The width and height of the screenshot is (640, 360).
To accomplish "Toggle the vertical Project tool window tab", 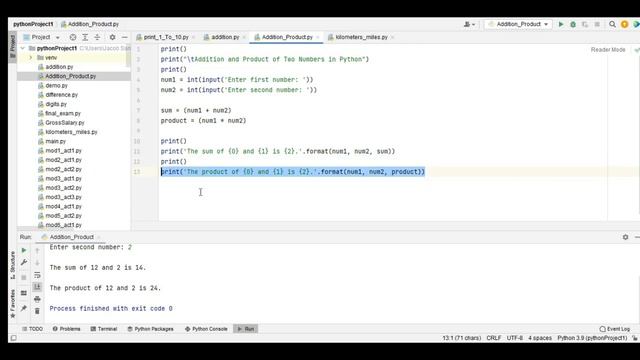I will click(13, 47).
